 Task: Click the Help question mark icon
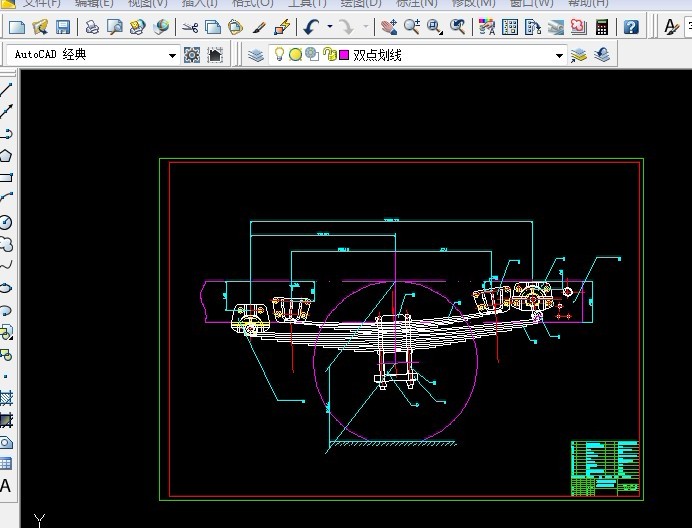coord(631,27)
